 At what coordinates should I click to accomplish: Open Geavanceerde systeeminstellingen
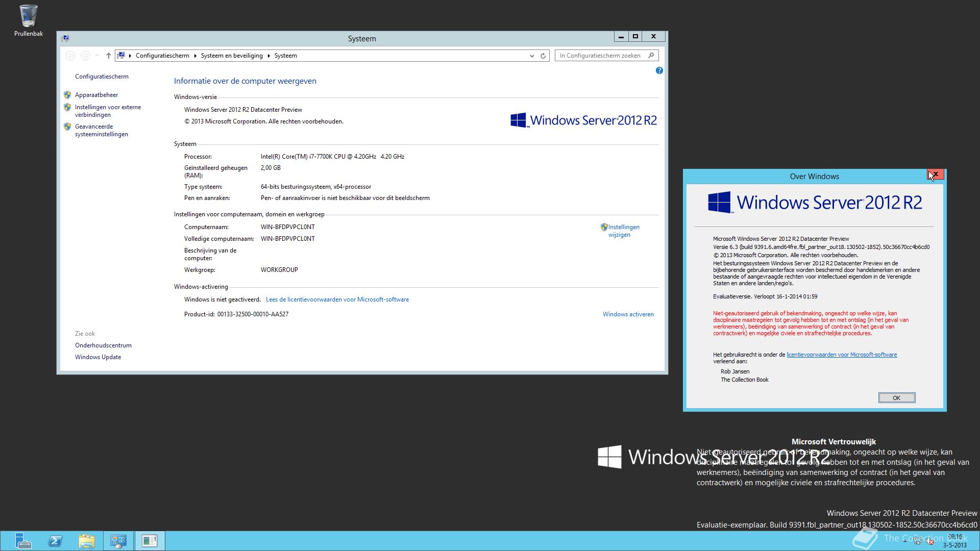point(101,130)
